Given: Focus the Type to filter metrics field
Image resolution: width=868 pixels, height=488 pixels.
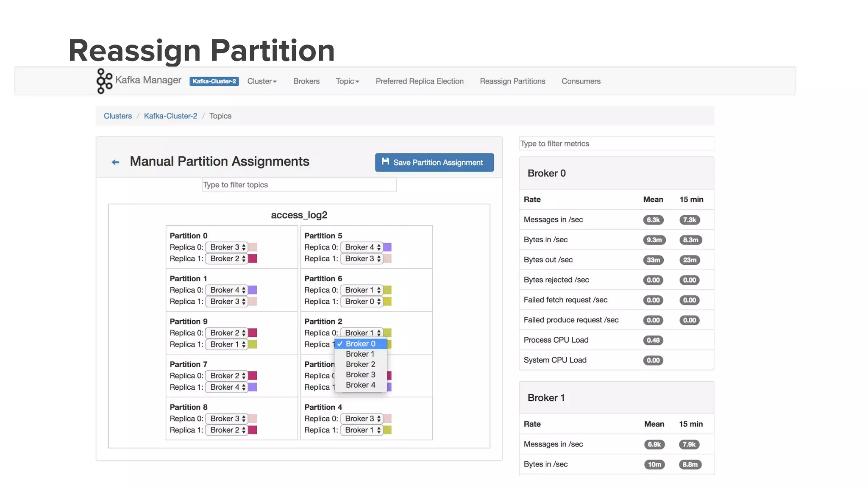Looking at the screenshot, I should (x=616, y=144).
